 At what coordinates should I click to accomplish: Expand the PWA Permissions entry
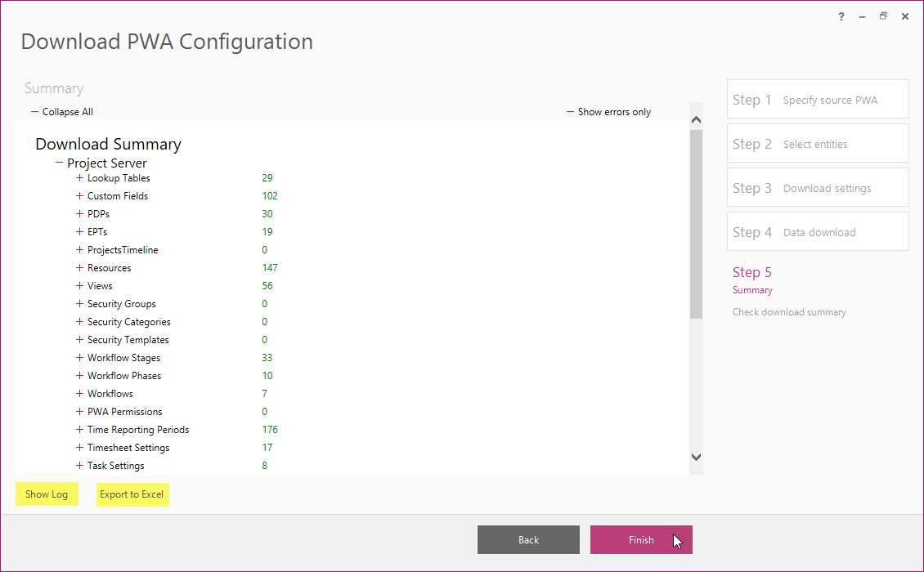point(79,411)
